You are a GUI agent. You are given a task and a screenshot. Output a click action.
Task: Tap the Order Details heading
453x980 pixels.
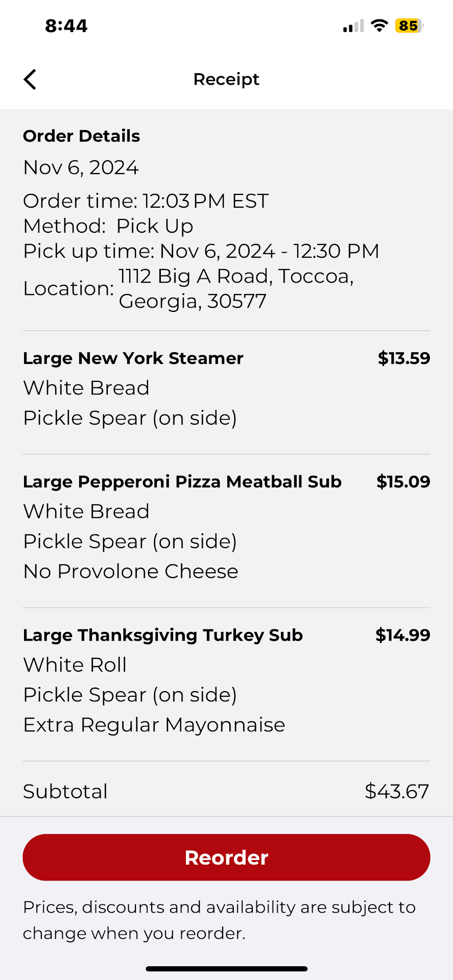click(82, 136)
